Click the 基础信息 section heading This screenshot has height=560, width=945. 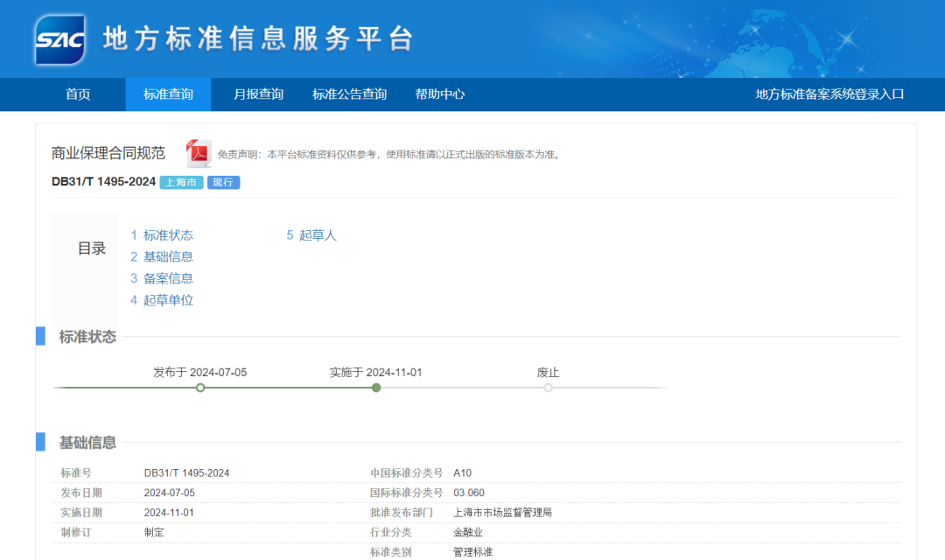(87, 443)
